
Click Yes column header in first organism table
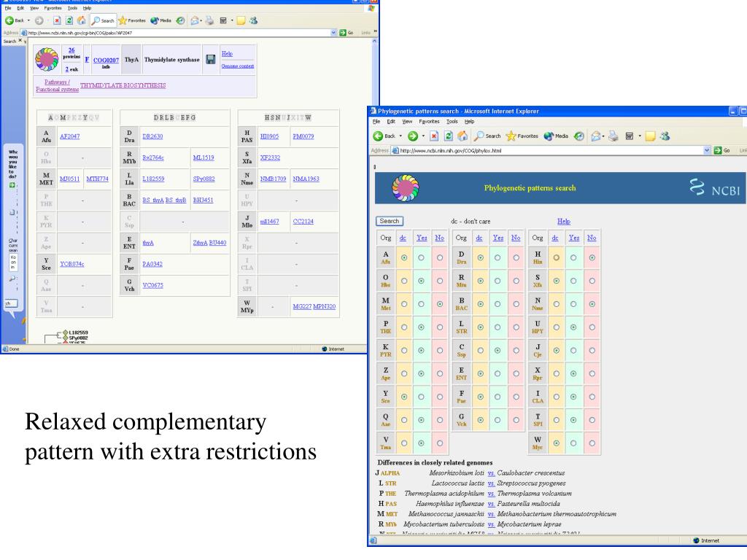point(422,238)
